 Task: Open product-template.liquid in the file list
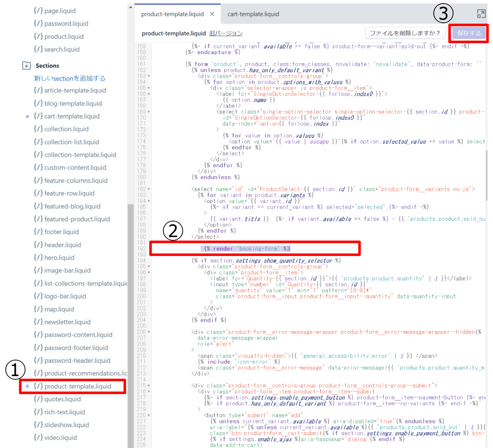(77, 386)
